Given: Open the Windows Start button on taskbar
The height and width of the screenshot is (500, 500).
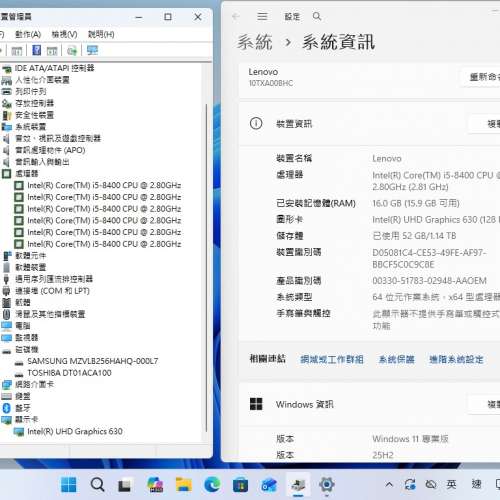Looking at the screenshot, I should point(69,485).
